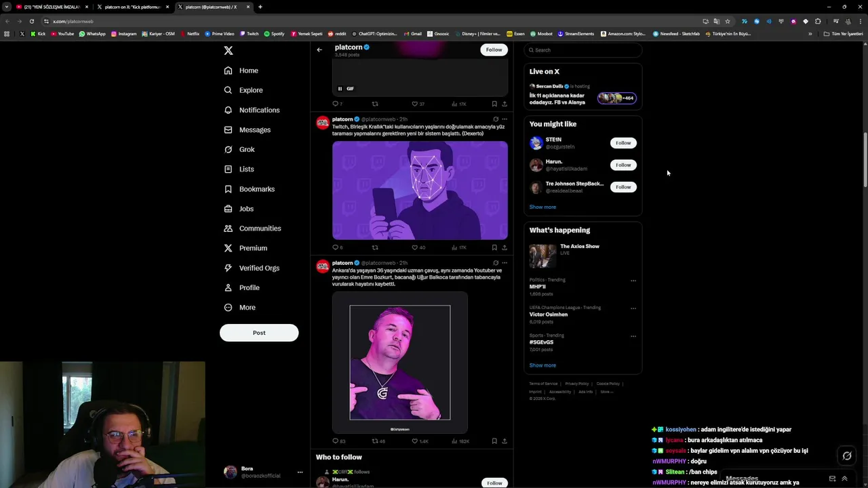Viewport: 868px width, 488px height.
Task: Show more under What's happening
Action: click(x=542, y=365)
